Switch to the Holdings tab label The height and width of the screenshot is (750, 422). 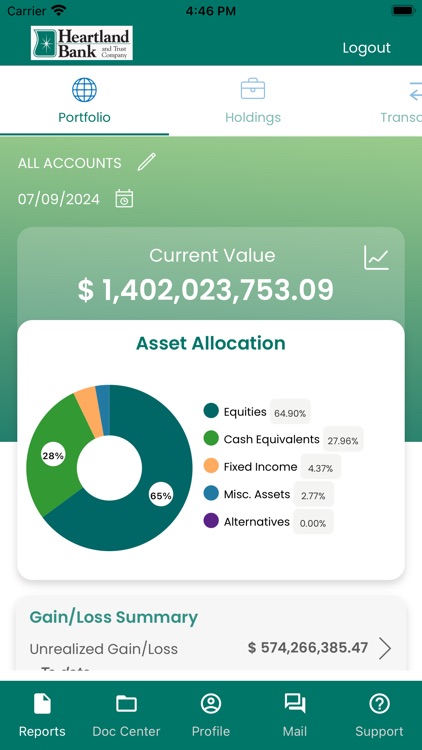click(x=253, y=117)
